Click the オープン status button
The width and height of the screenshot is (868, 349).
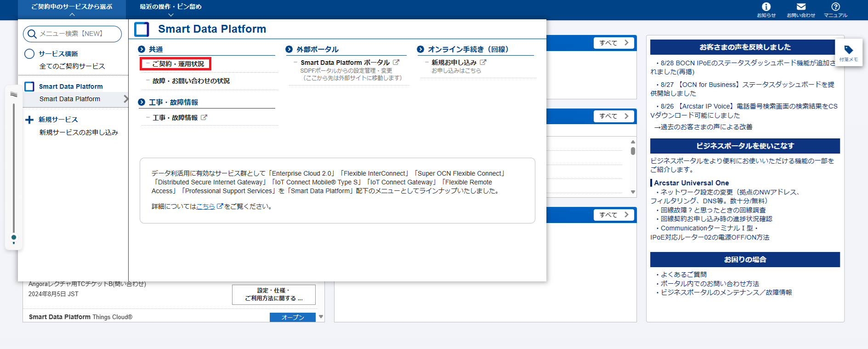point(292,317)
